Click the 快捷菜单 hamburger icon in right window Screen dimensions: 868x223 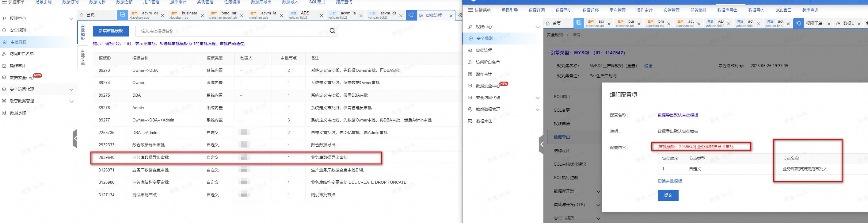click(x=470, y=10)
